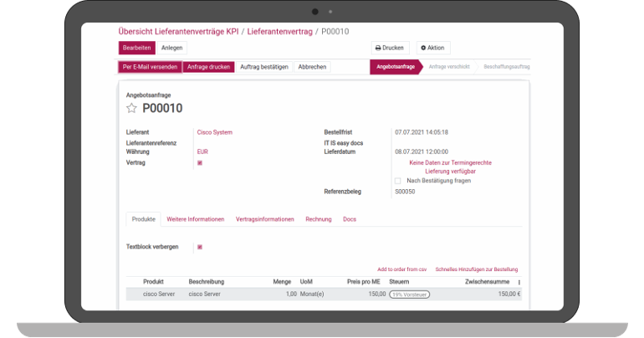Toggle the Vertrag checkbox
The width and height of the screenshot is (644, 338).
pyautogui.click(x=200, y=163)
